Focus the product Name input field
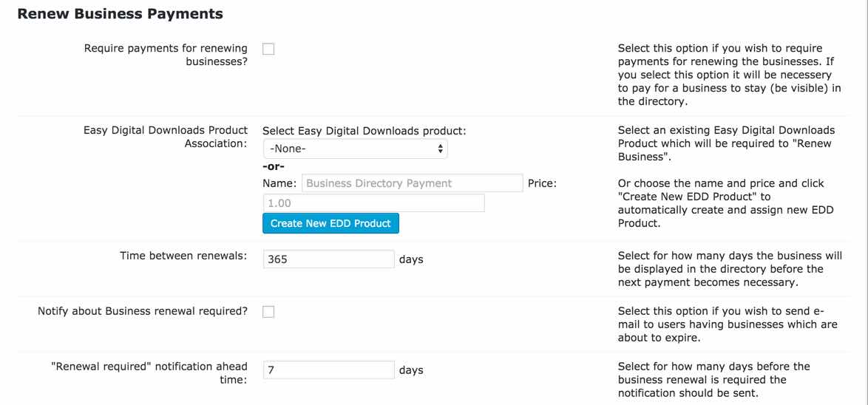 tap(412, 183)
